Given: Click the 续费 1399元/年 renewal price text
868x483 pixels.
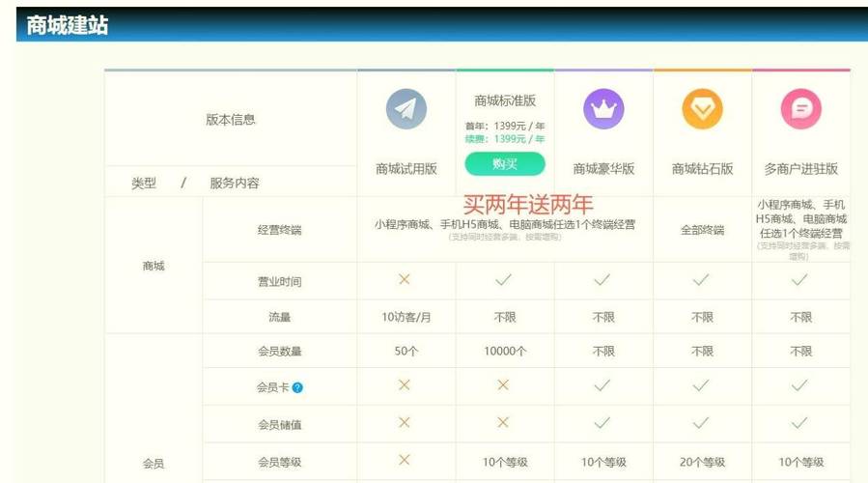Looking at the screenshot, I should click(x=505, y=139).
